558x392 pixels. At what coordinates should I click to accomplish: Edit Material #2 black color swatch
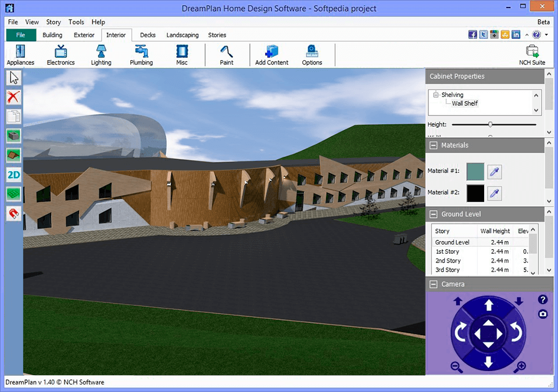pos(477,193)
